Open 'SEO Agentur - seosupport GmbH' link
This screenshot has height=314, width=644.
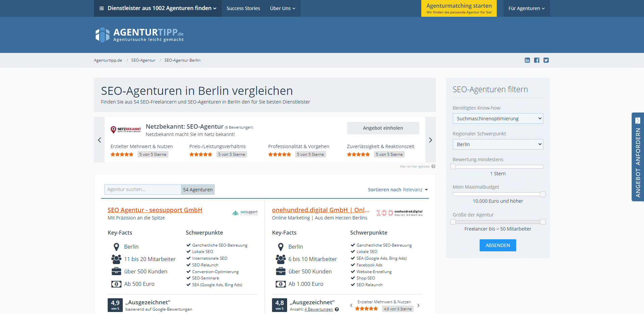[x=155, y=210]
